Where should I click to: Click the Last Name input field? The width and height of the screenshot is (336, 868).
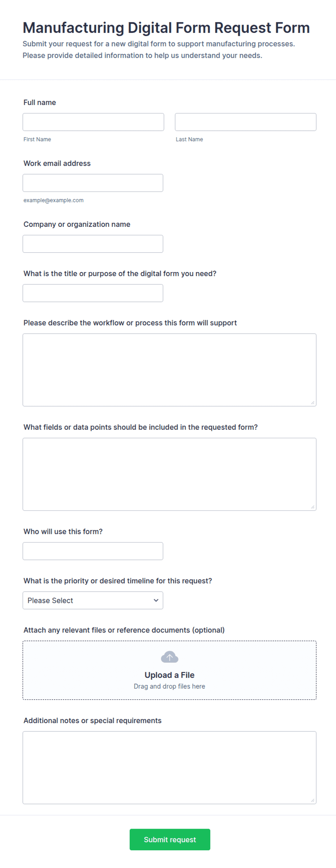246,122
